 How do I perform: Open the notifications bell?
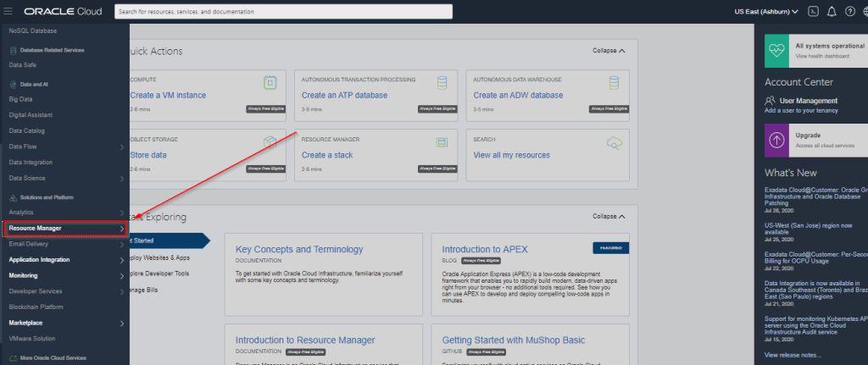coord(832,11)
